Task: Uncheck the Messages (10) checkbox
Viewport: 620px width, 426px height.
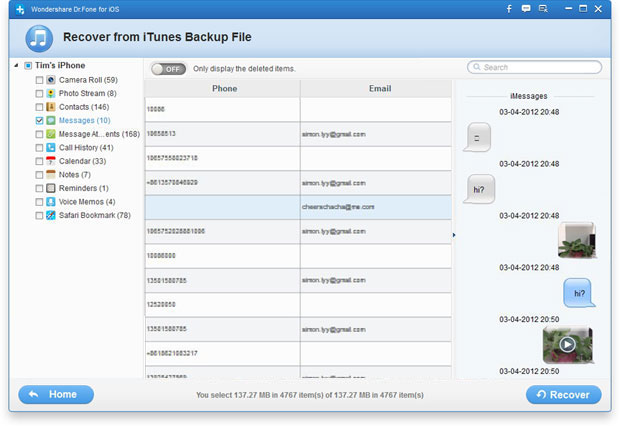Action: (x=39, y=121)
